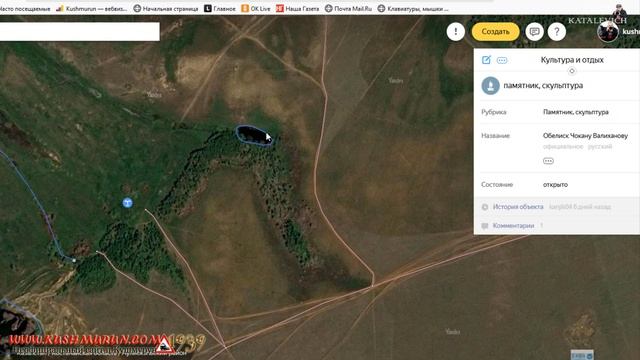The width and height of the screenshot is (640, 360).
Task: Click the yellow Создать button
Action: click(x=496, y=31)
